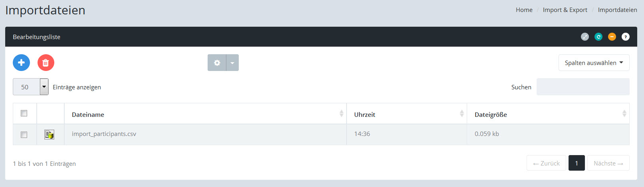The image size is (644, 187).
Task: Click the Nächste pagination button
Action: [608, 163]
